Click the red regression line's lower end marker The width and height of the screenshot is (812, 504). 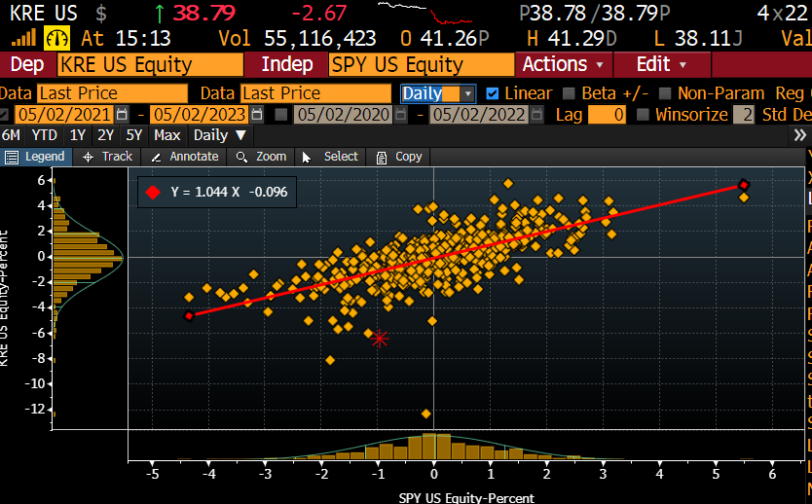189,315
